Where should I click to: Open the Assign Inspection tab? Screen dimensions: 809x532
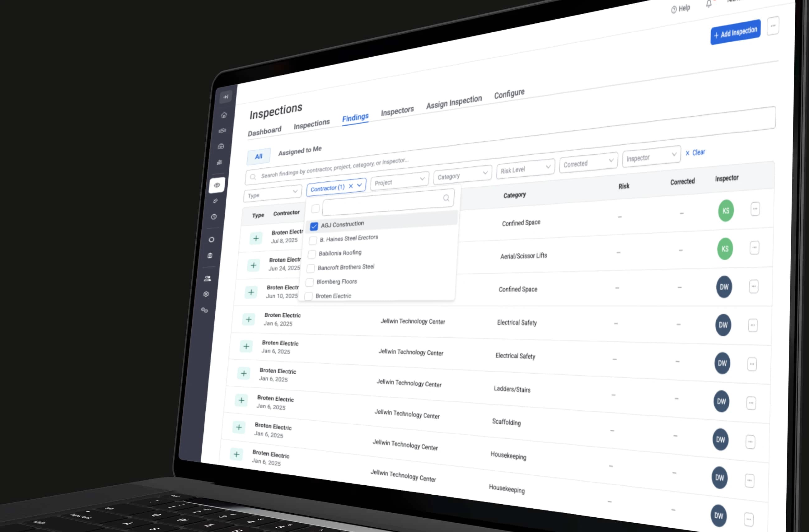click(x=454, y=102)
